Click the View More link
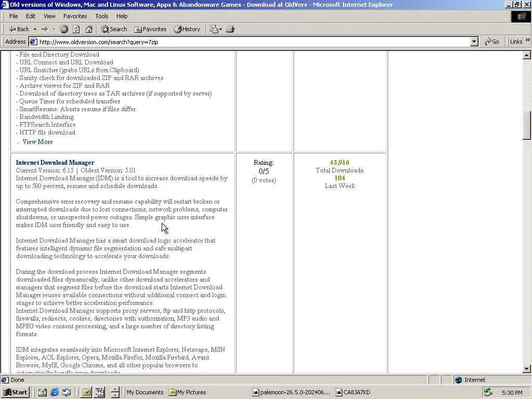 pyautogui.click(x=37, y=142)
